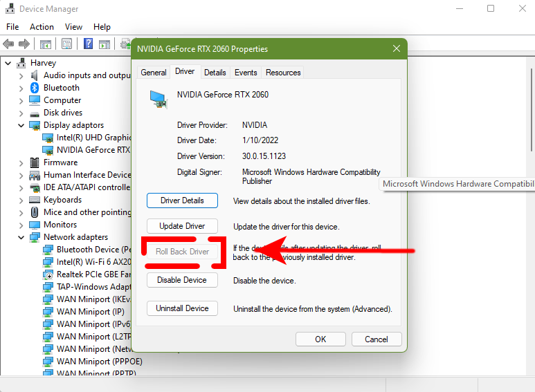Select the WAN Miniport (IP) entry
535x392 pixels.
91,312
